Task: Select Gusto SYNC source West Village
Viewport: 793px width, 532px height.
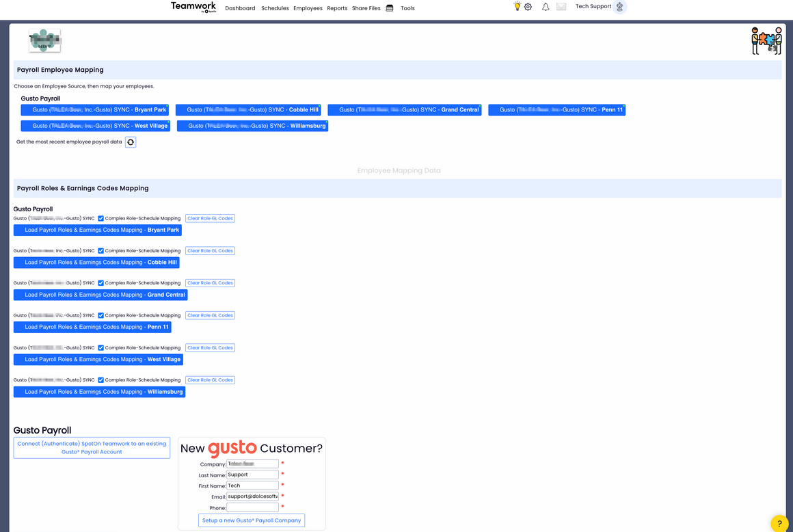Action: (x=95, y=126)
